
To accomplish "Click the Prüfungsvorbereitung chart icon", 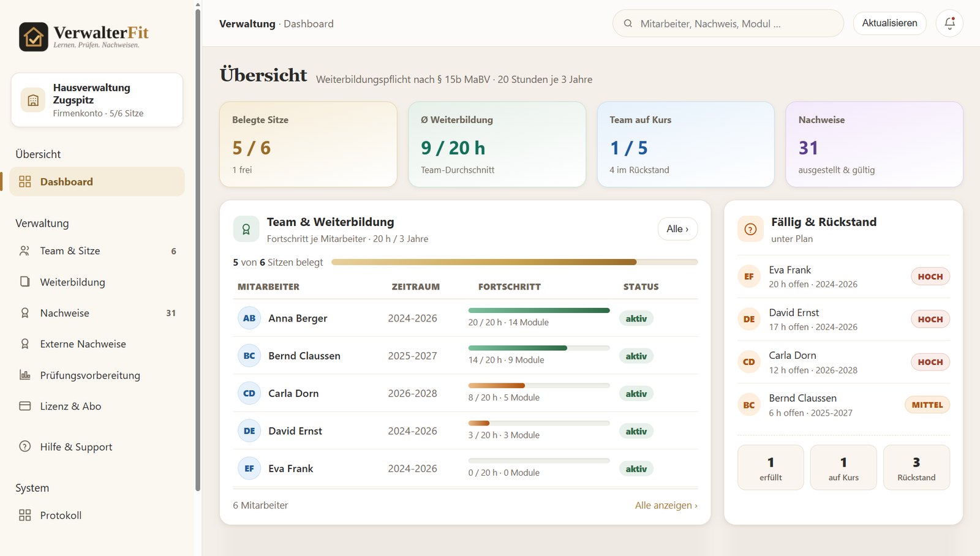I will click(x=25, y=375).
